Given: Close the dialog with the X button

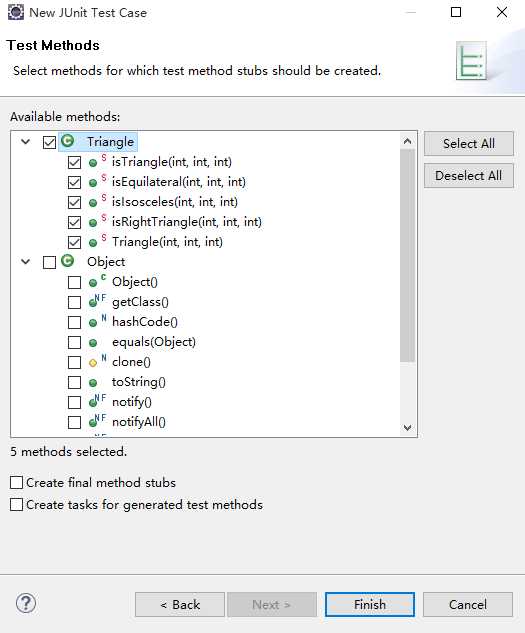Looking at the screenshot, I should [502, 12].
